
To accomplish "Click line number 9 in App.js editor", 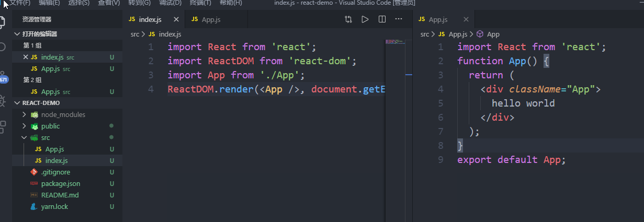I will tap(440, 160).
